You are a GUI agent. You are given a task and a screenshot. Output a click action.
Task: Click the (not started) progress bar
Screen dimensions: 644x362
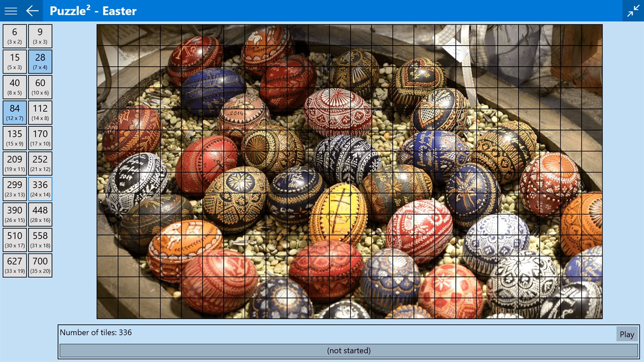click(x=348, y=350)
